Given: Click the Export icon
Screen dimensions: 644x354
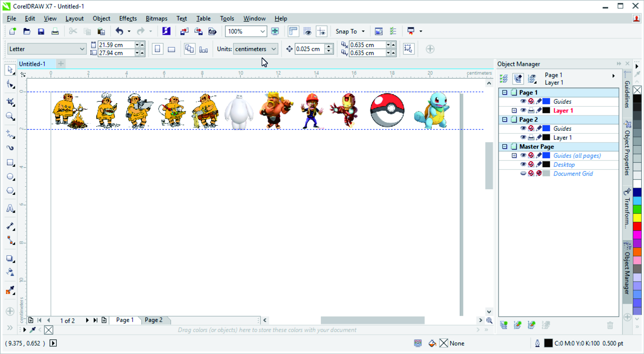Looking at the screenshot, I should [x=199, y=31].
